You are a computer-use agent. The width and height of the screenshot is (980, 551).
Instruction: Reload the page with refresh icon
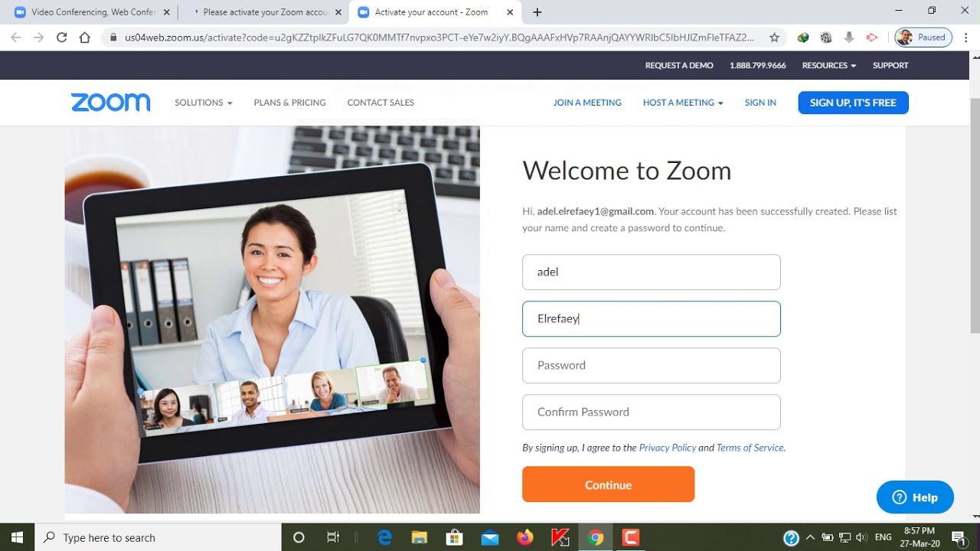(x=62, y=37)
